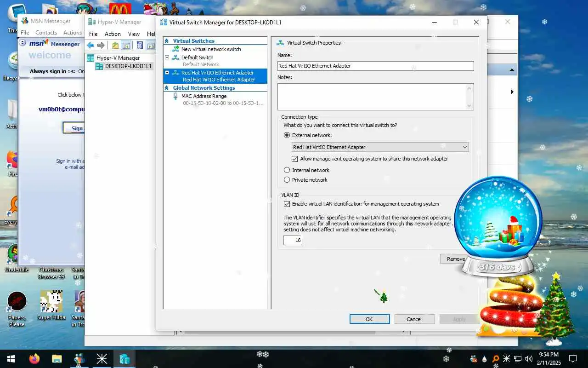Expand the Default Switch tree node
Screen dimensions: 588x368
pos(167,57)
